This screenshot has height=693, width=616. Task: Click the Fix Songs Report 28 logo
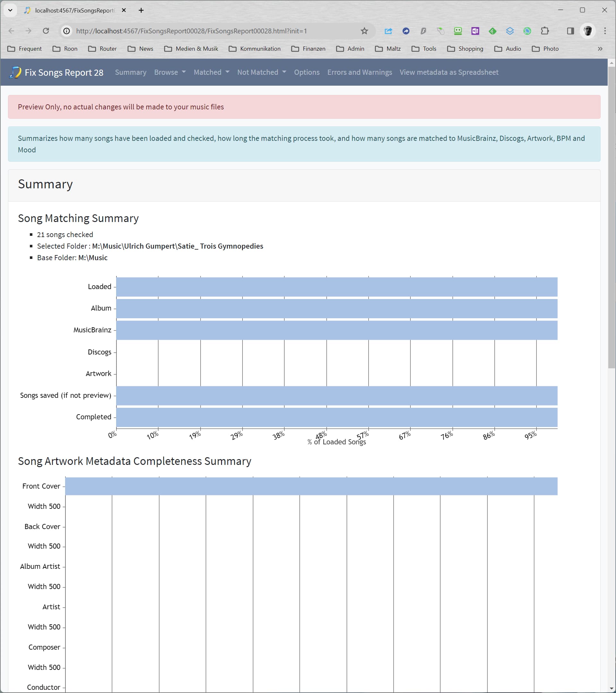(56, 72)
